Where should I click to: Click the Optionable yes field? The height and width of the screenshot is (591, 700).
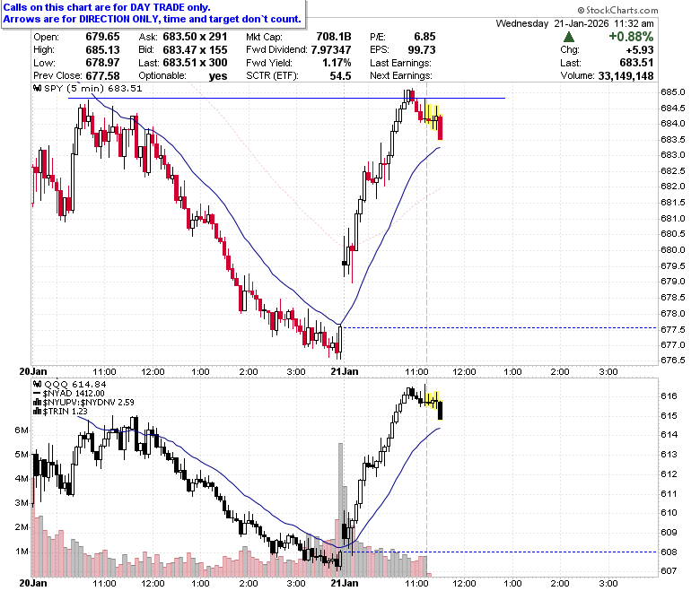click(183, 76)
